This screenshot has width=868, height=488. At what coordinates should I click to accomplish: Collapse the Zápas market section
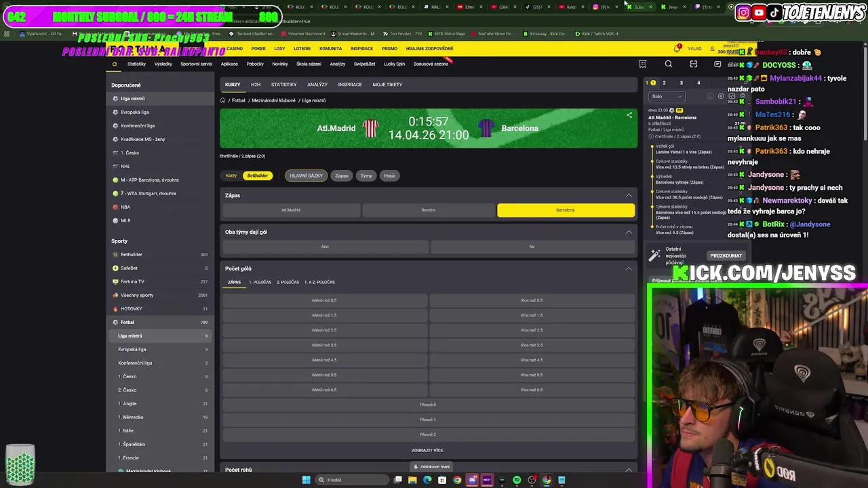[x=629, y=195]
